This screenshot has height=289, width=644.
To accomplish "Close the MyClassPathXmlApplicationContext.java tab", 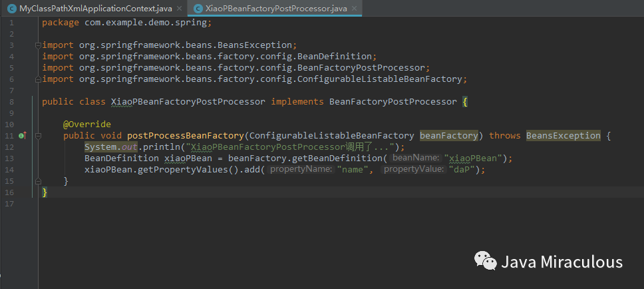I will pos(179,9).
